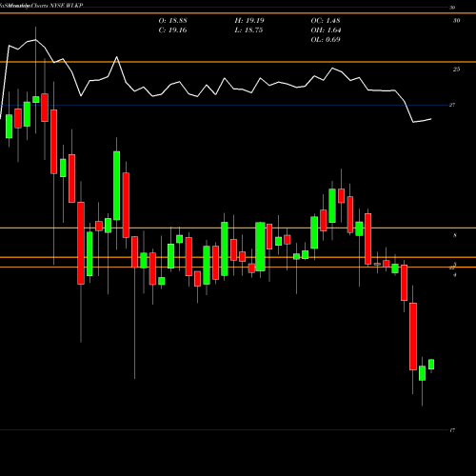The height and width of the screenshot is (476, 476).
Task: Click the high price text H: 19.19
Action: 249,21
